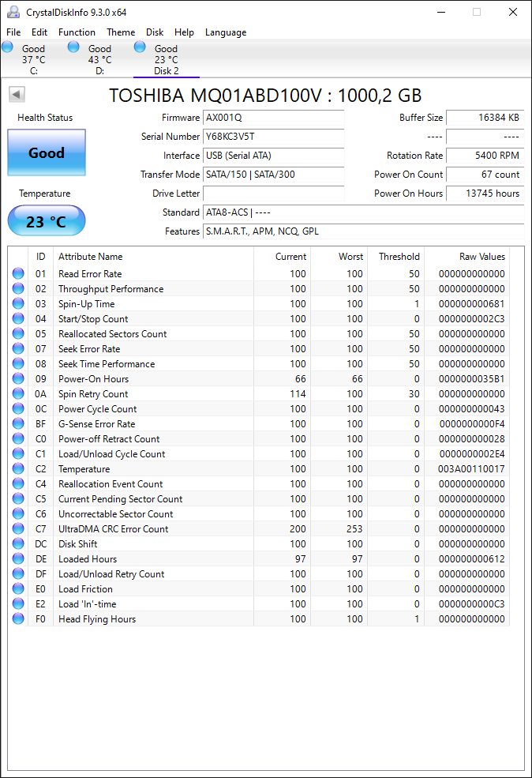Image resolution: width=532 pixels, height=778 pixels.
Task: Click the Buffer Size value 16384 KB
Action: coord(485,118)
